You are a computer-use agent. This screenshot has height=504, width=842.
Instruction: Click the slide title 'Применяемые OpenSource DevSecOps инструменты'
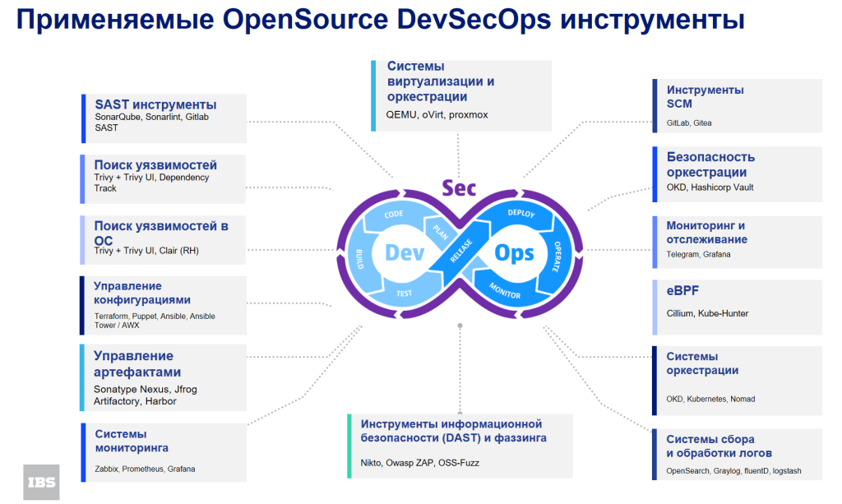tap(381, 20)
